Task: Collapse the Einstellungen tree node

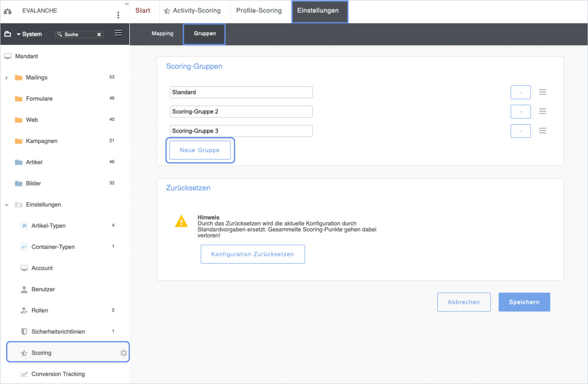Action: click(7, 205)
